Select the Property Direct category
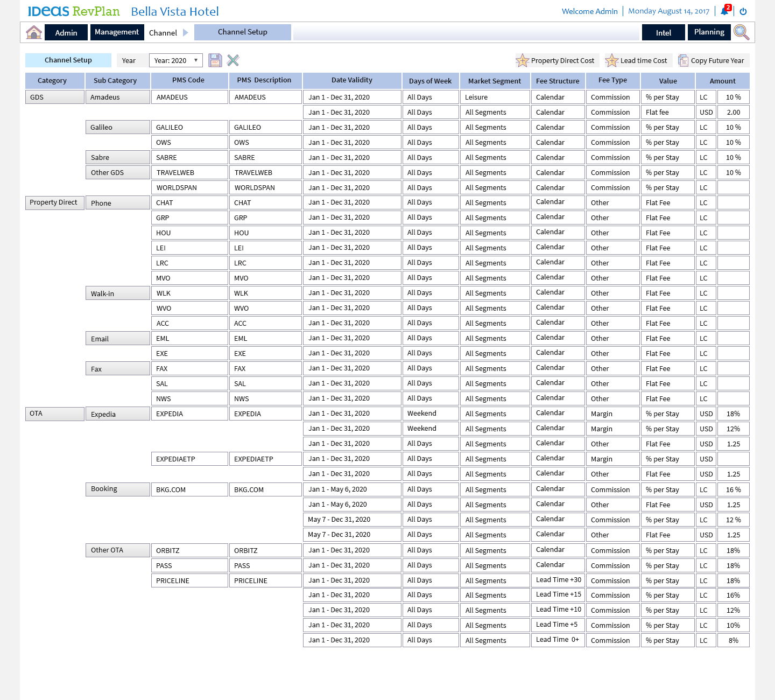Screen dimensions: 775x700 coord(54,202)
